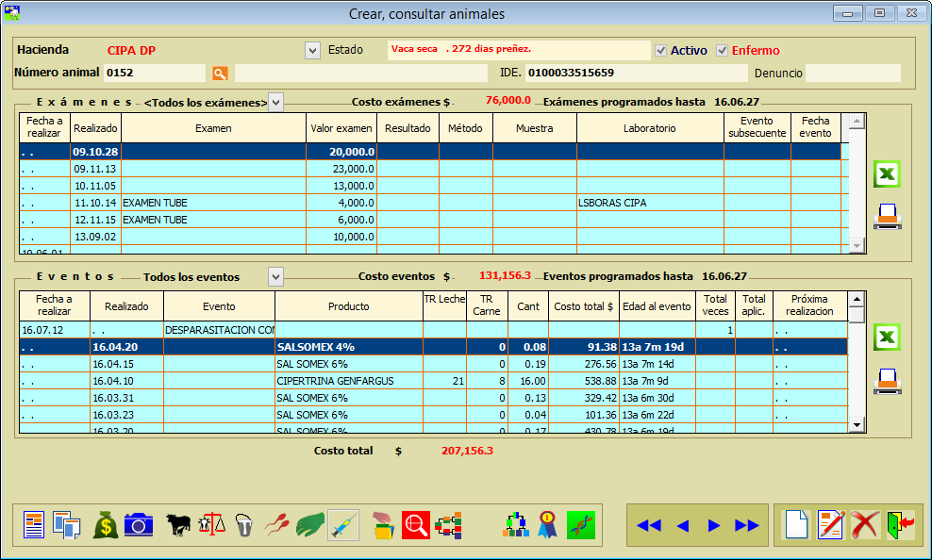Click the DNA genetics icon
This screenshot has height=560, width=932.
(x=581, y=524)
